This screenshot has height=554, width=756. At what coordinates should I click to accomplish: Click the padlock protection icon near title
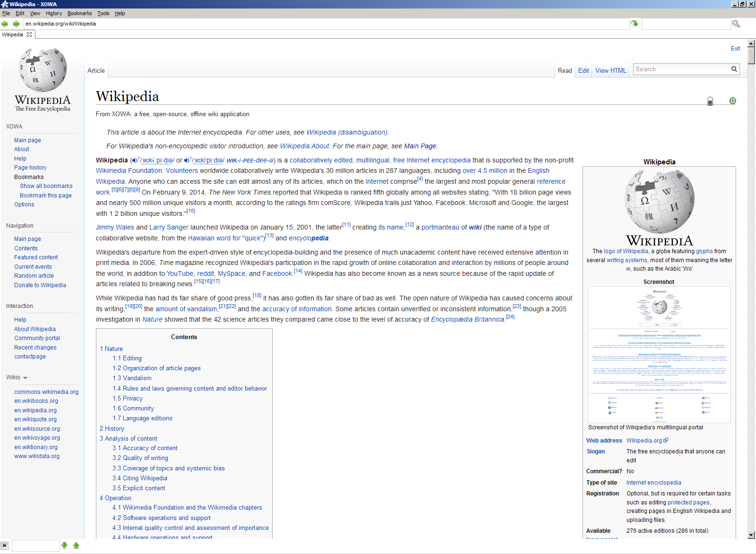pyautogui.click(x=710, y=101)
